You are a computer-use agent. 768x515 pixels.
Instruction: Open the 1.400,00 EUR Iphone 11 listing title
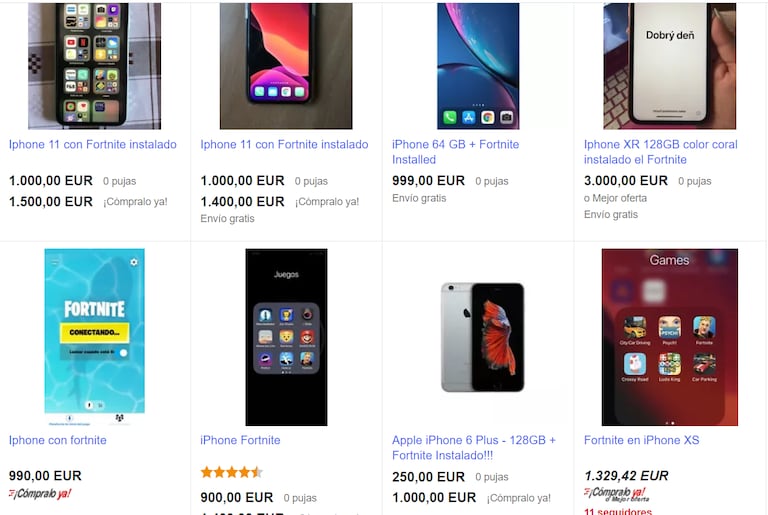(x=284, y=145)
